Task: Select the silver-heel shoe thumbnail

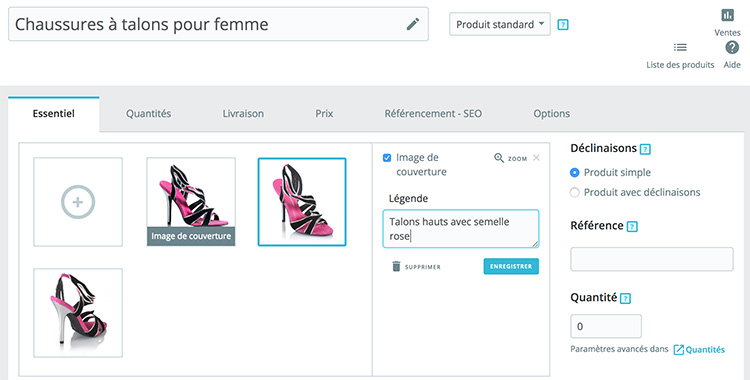Action: [78, 313]
